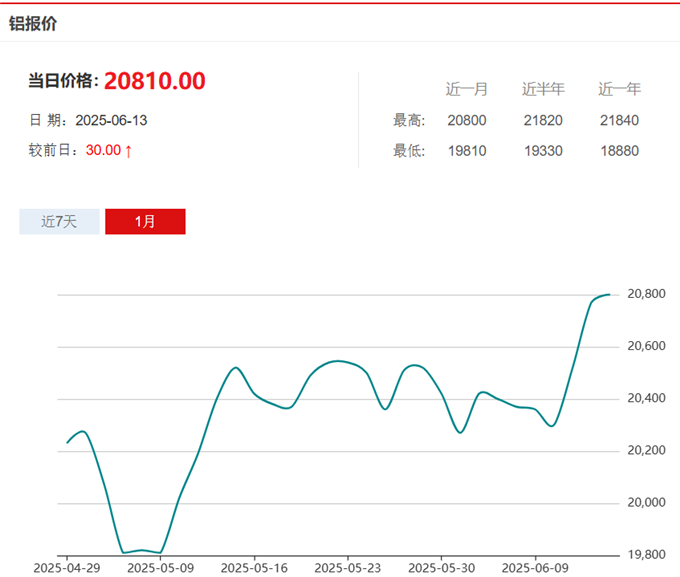
Task: Switch to the 近7天 tab
Action: [59, 221]
